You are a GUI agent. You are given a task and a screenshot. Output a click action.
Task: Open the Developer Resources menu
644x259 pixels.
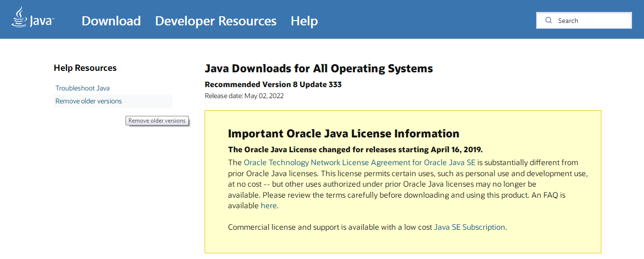coord(216,21)
